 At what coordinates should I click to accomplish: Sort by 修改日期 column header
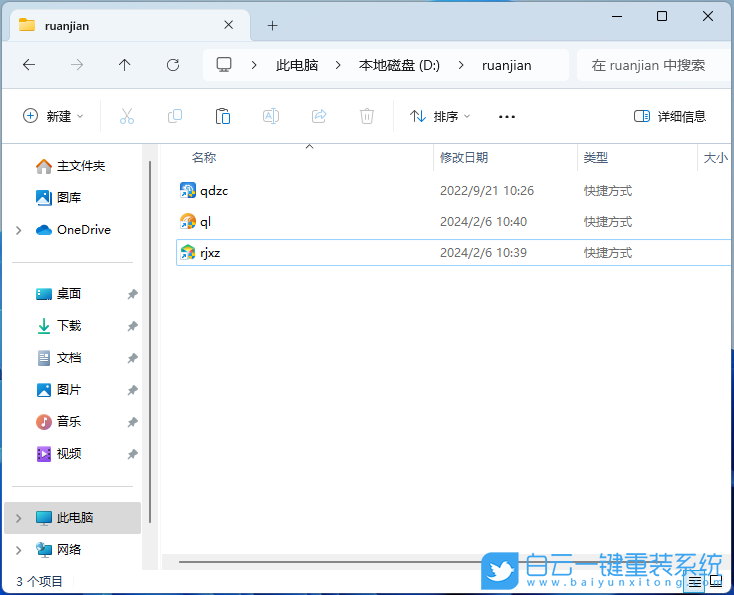coord(464,157)
